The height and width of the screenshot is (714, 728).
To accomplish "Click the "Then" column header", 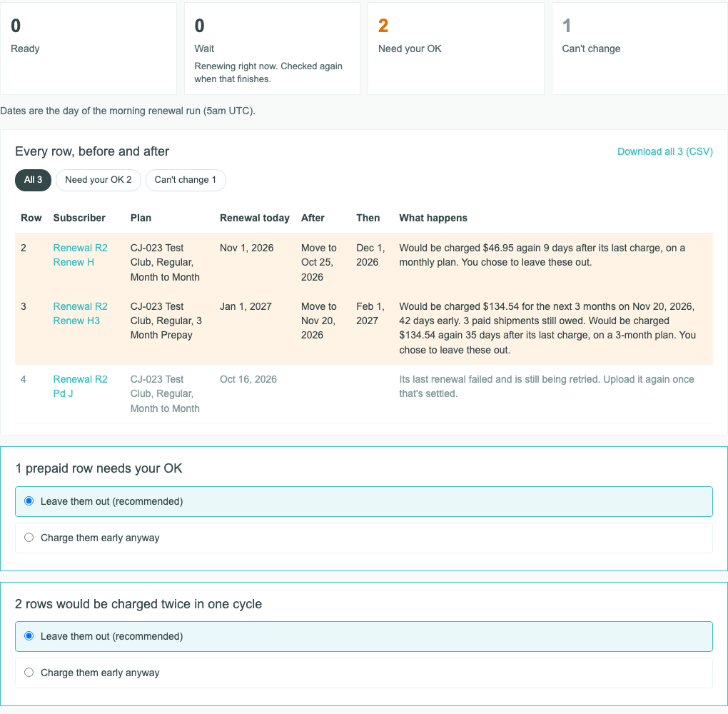I will click(x=368, y=218).
